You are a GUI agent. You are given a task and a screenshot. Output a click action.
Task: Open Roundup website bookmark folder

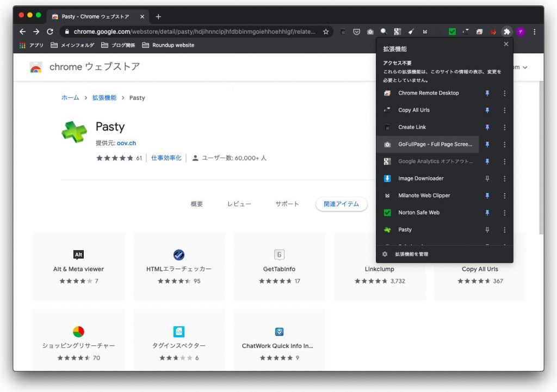point(168,45)
